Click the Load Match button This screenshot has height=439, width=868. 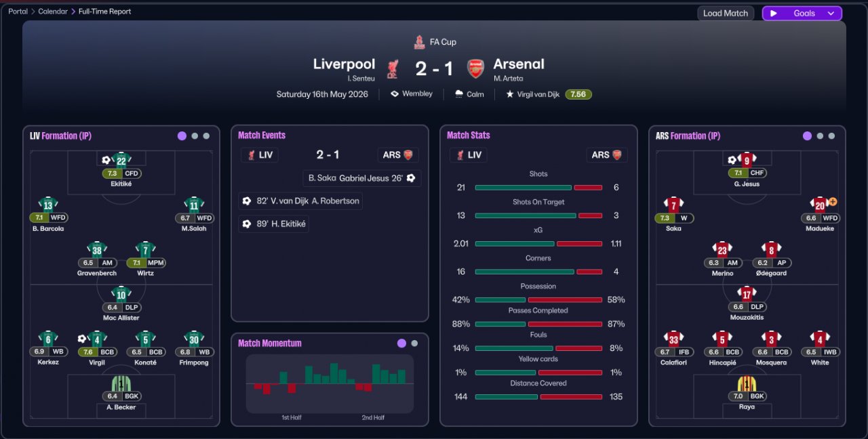coord(726,14)
